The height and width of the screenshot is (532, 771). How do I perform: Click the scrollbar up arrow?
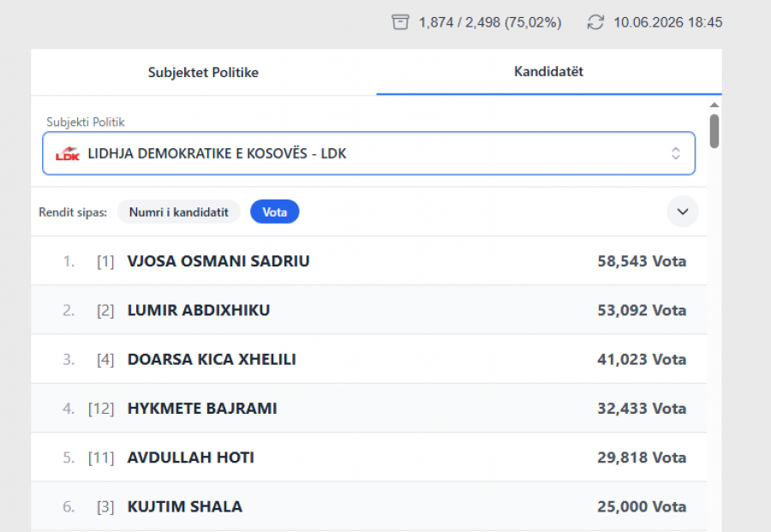(714, 105)
